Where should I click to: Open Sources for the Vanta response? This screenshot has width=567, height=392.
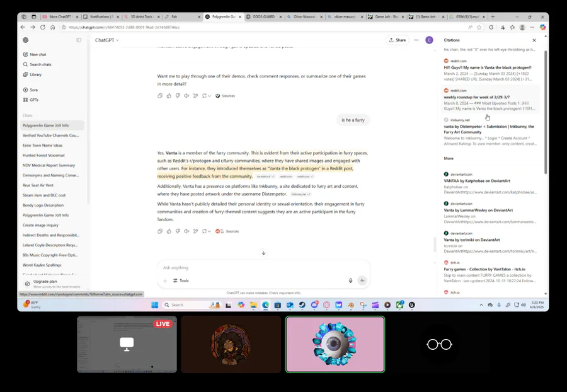tap(227, 231)
